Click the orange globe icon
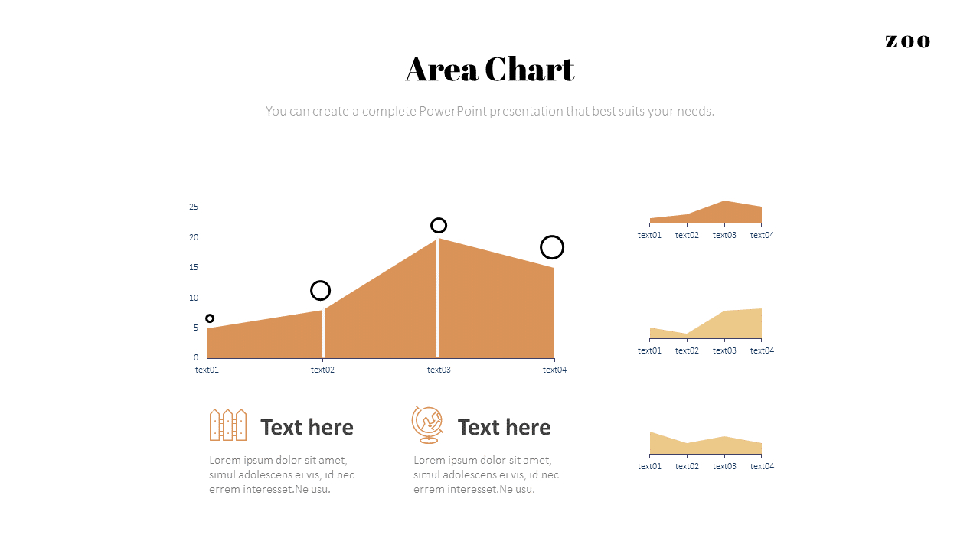Image resolution: width=980 pixels, height=551 pixels. (427, 425)
